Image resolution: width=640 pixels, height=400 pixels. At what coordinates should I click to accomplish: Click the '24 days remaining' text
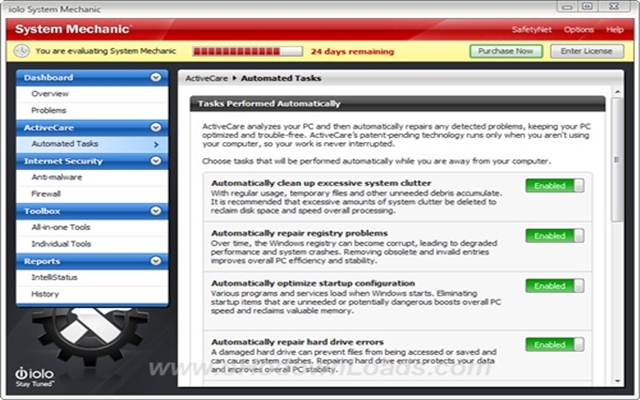point(352,51)
